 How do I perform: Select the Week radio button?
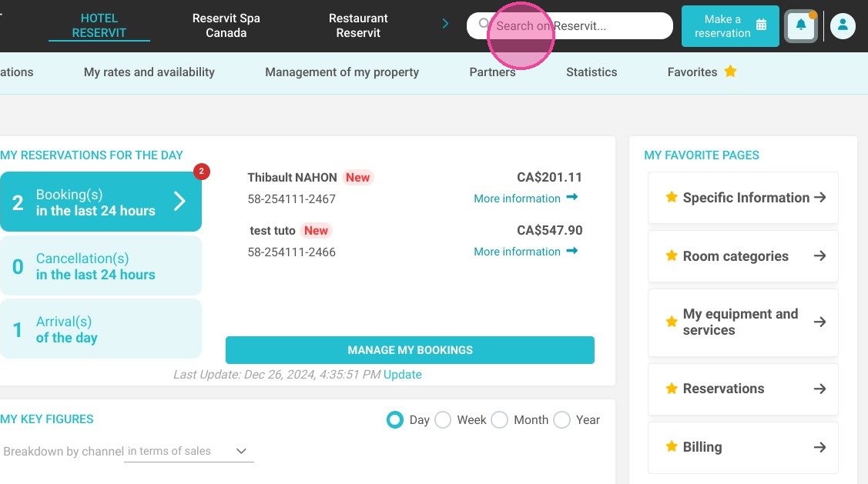443,420
